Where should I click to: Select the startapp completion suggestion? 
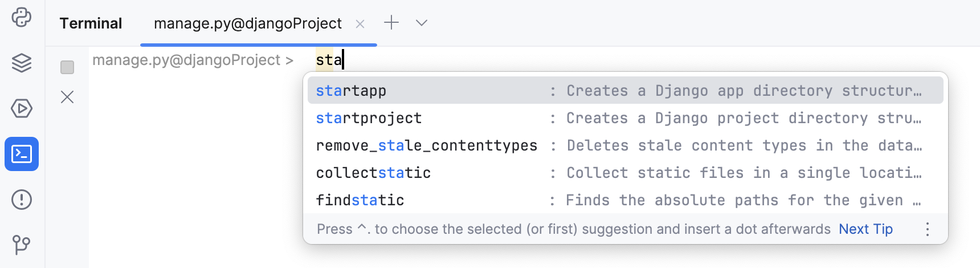coord(351,91)
